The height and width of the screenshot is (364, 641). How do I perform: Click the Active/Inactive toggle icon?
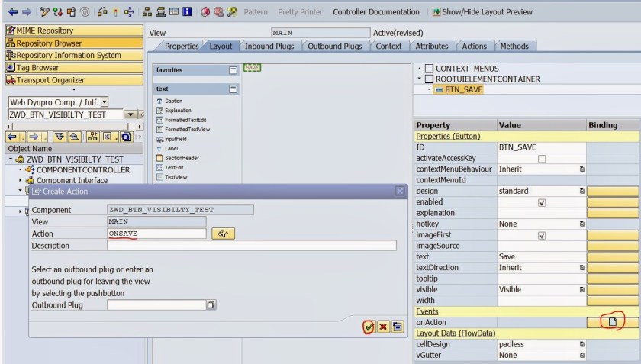pos(58,12)
